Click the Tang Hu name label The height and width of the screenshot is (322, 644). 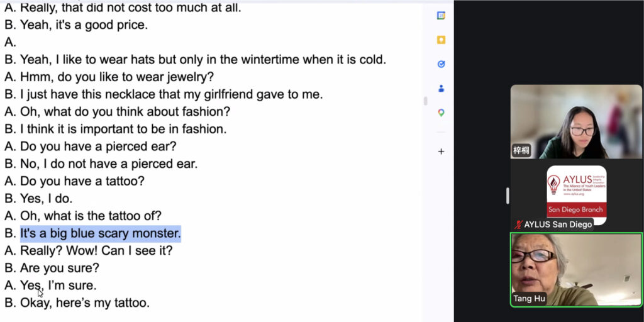530,299
